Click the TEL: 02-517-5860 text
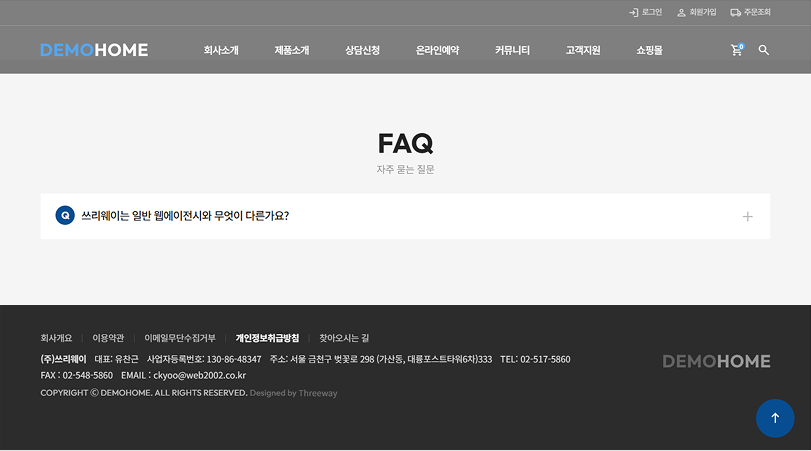The width and height of the screenshot is (811, 451). (x=535, y=359)
